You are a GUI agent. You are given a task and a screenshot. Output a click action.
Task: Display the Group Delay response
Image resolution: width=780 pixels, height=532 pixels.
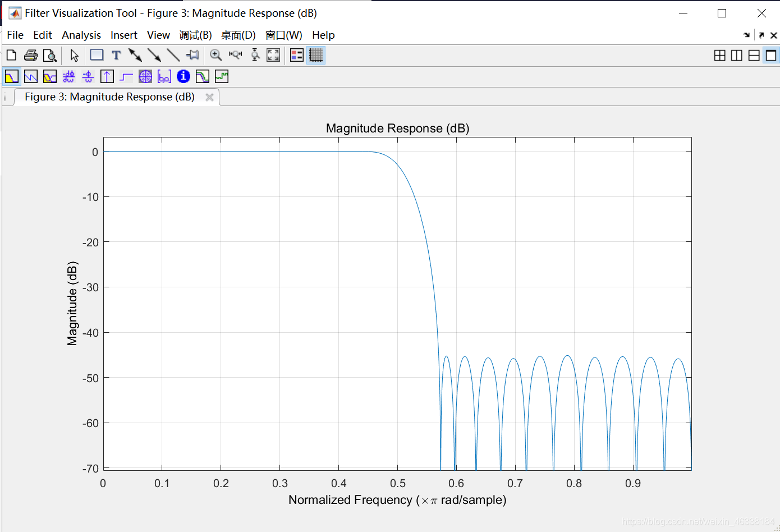tap(69, 76)
